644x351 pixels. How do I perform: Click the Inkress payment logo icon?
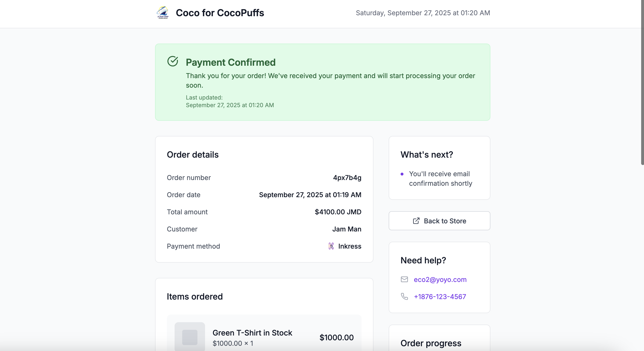click(x=331, y=246)
